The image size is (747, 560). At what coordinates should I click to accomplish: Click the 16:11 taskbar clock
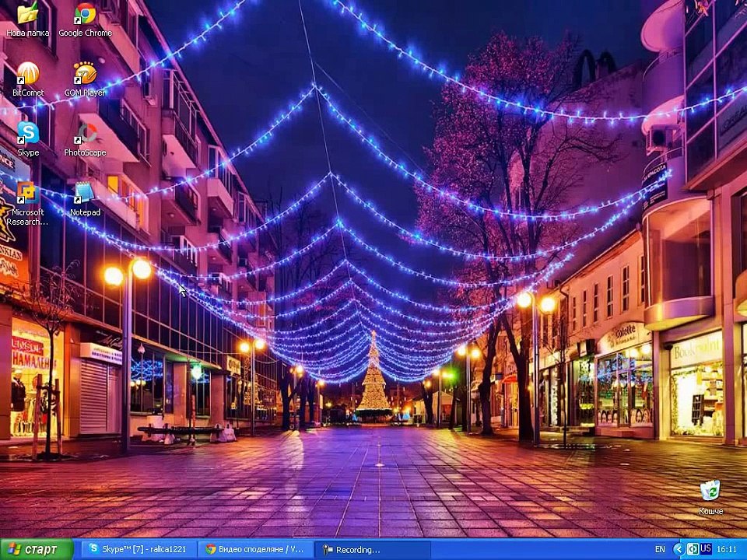(x=727, y=550)
